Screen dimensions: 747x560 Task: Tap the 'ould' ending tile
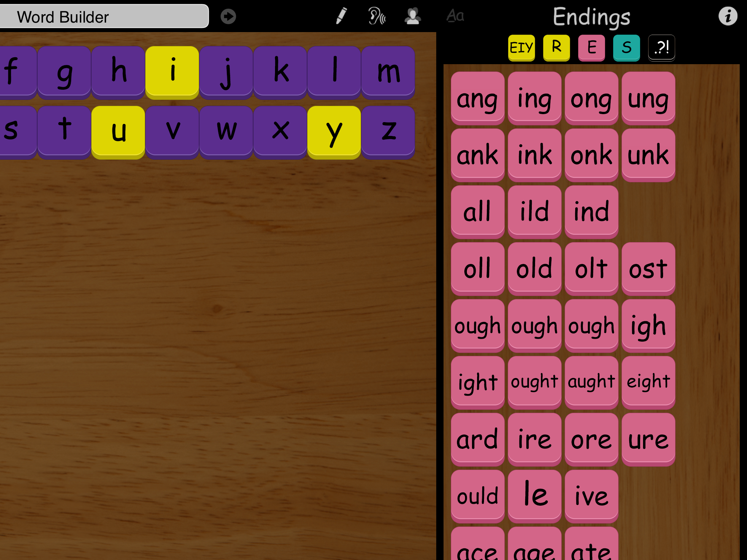(x=477, y=495)
